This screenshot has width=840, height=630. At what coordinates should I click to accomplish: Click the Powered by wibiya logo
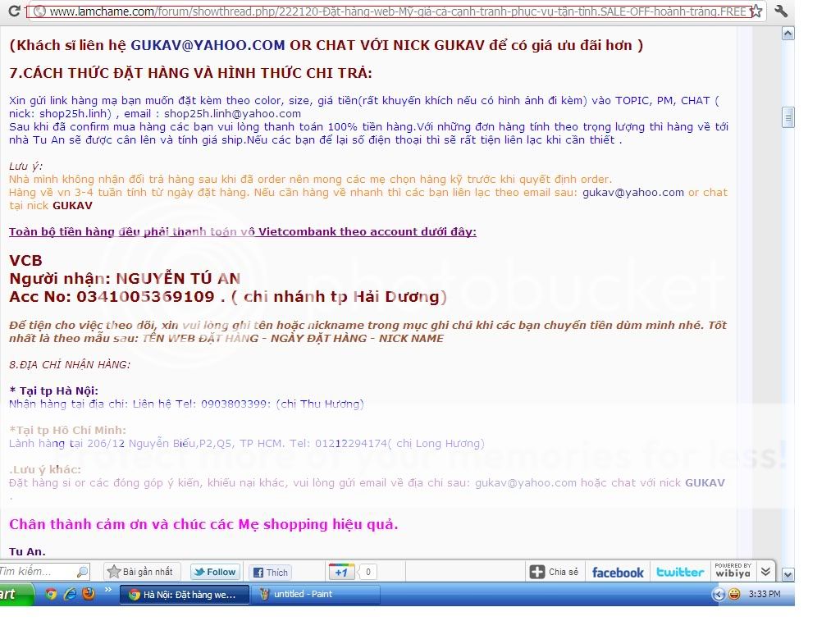click(x=733, y=571)
